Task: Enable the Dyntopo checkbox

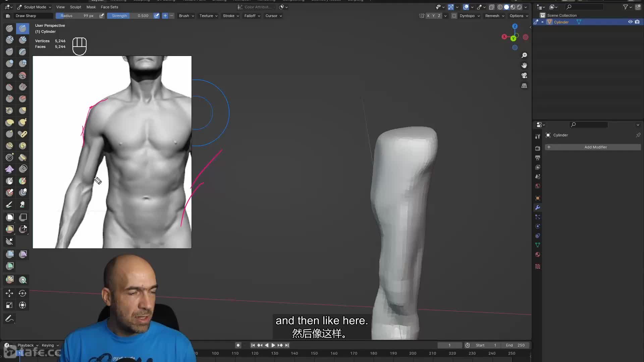Action: (454, 16)
